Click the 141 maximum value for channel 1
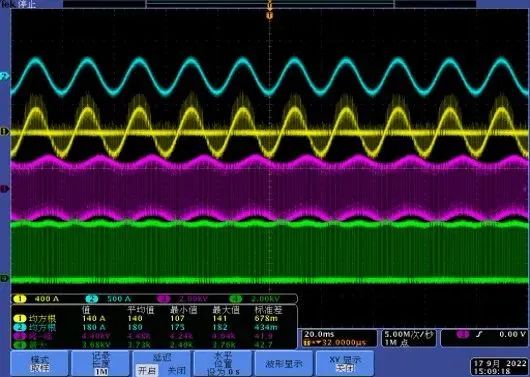Screen dimensions: 530x377 click(x=220, y=319)
